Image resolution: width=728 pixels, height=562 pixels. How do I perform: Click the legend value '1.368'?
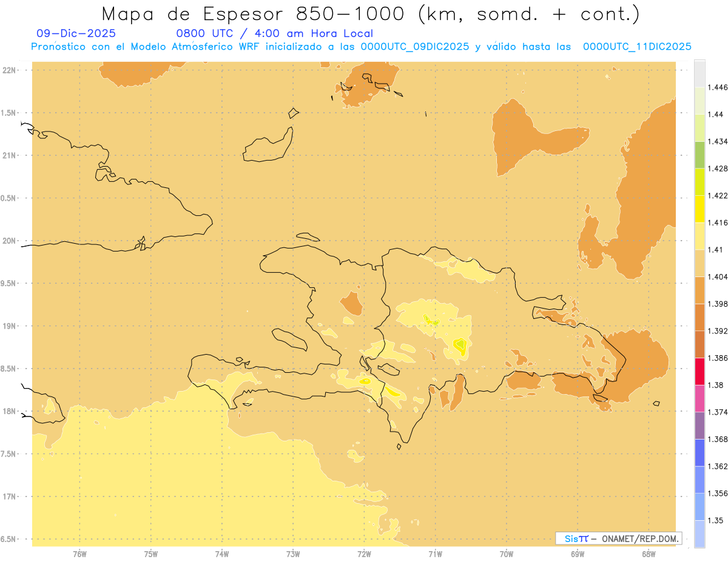point(719,439)
